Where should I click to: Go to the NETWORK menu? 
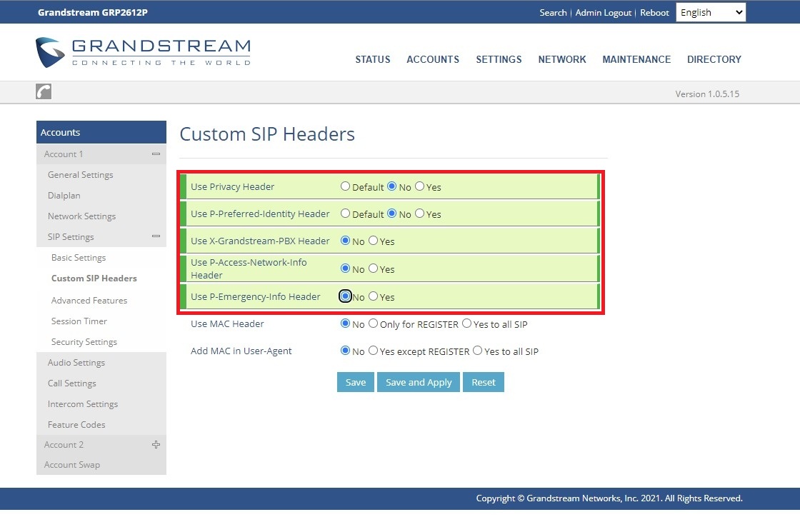click(562, 59)
